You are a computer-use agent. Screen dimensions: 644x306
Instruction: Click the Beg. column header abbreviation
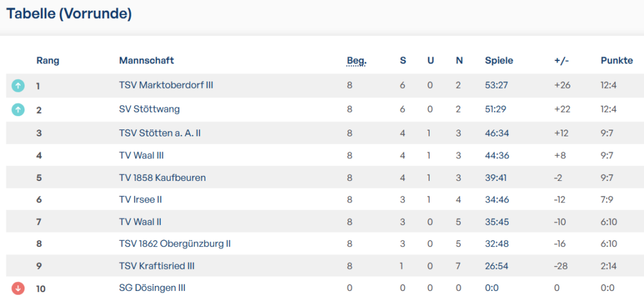pos(357,61)
